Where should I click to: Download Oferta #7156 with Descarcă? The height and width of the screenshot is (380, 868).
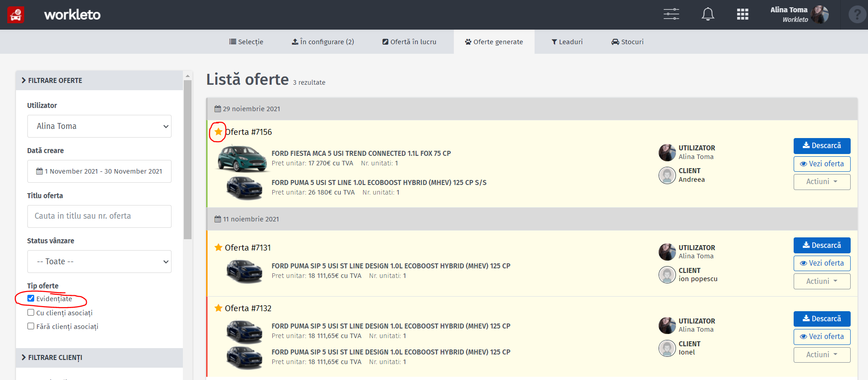pyautogui.click(x=822, y=146)
